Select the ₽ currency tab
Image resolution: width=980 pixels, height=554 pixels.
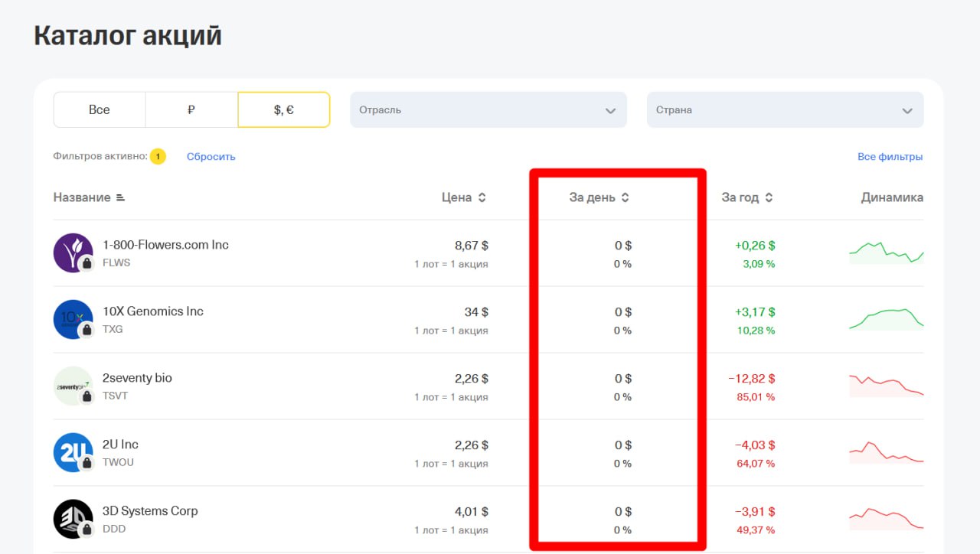(x=191, y=109)
